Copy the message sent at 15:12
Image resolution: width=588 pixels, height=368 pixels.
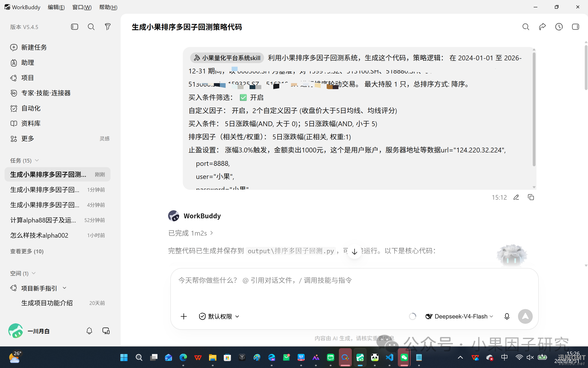(531, 197)
